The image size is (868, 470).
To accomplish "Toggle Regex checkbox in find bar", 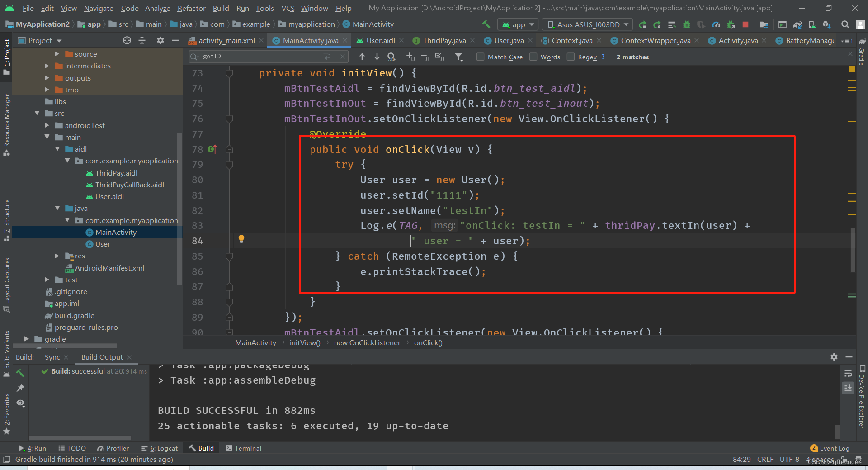I will pos(571,57).
